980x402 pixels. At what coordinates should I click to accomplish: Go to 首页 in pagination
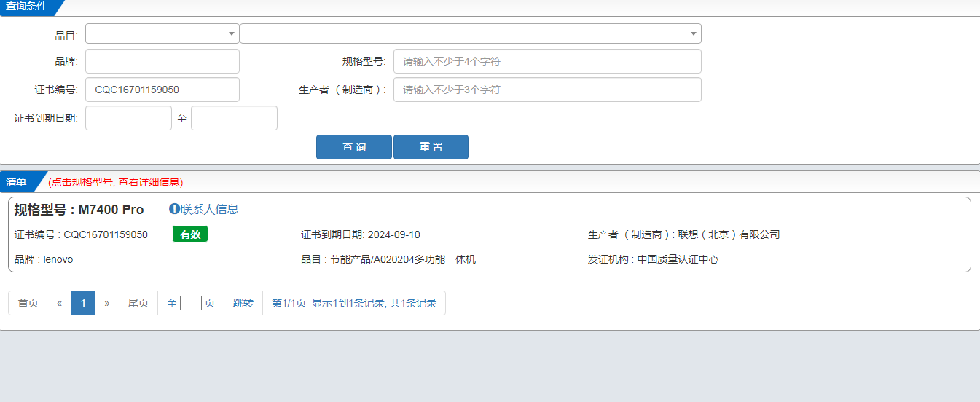(x=28, y=303)
